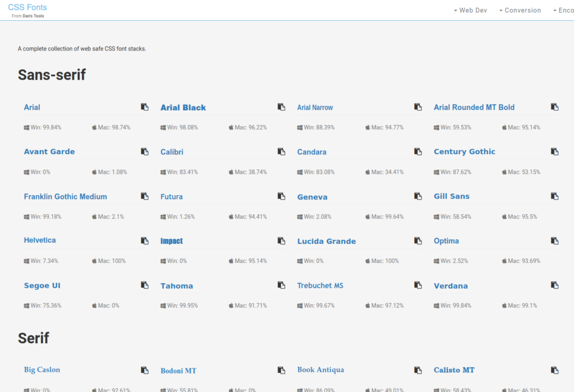This screenshot has width=574, height=392.
Task: Open the Tahoma font link
Action: (x=177, y=286)
